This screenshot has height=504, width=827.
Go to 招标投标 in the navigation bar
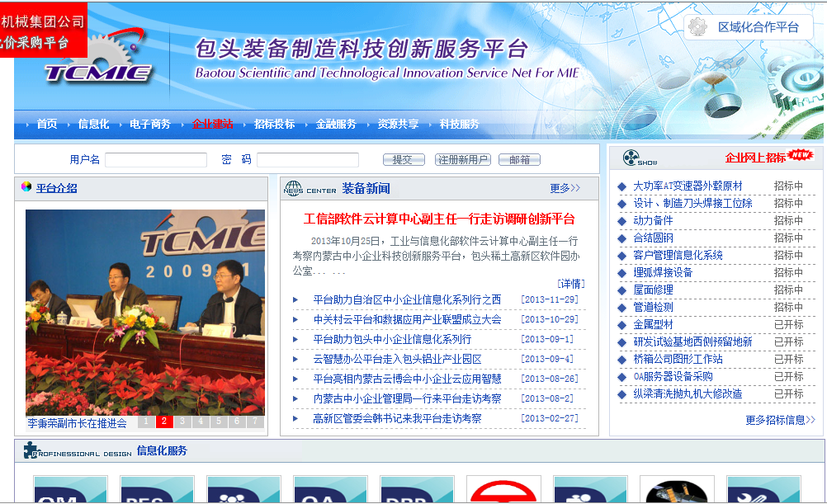point(274,124)
